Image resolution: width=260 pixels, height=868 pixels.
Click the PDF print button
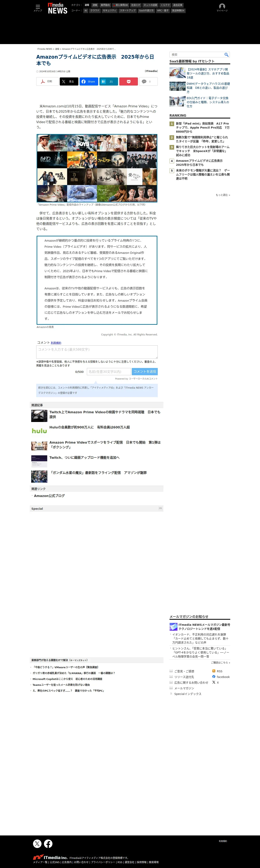[47, 81]
